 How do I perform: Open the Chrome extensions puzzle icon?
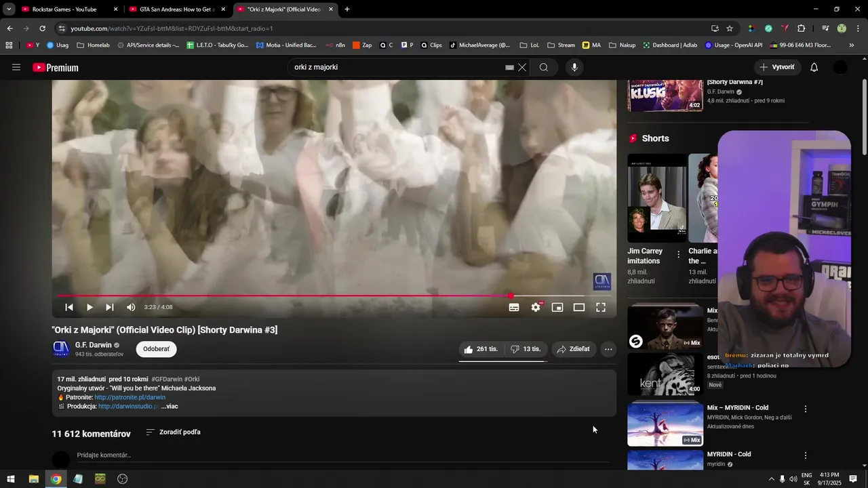point(802,28)
